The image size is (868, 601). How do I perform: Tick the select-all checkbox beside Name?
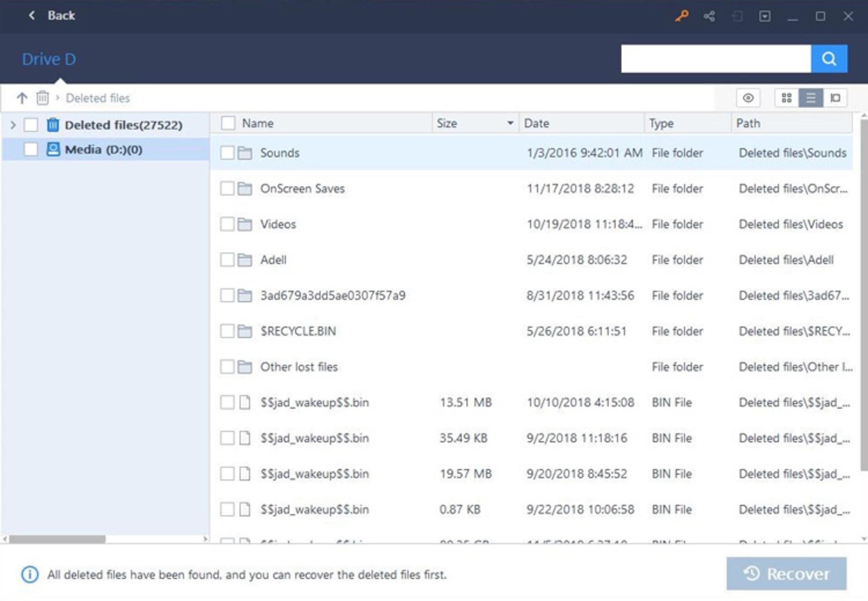[228, 123]
